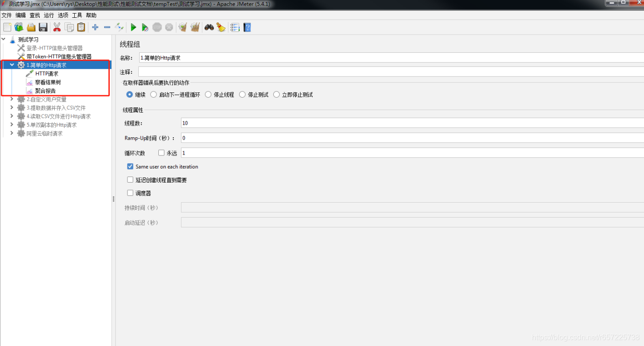Open the Templates icon in toolbar
The image size is (644, 346).
(19, 28)
